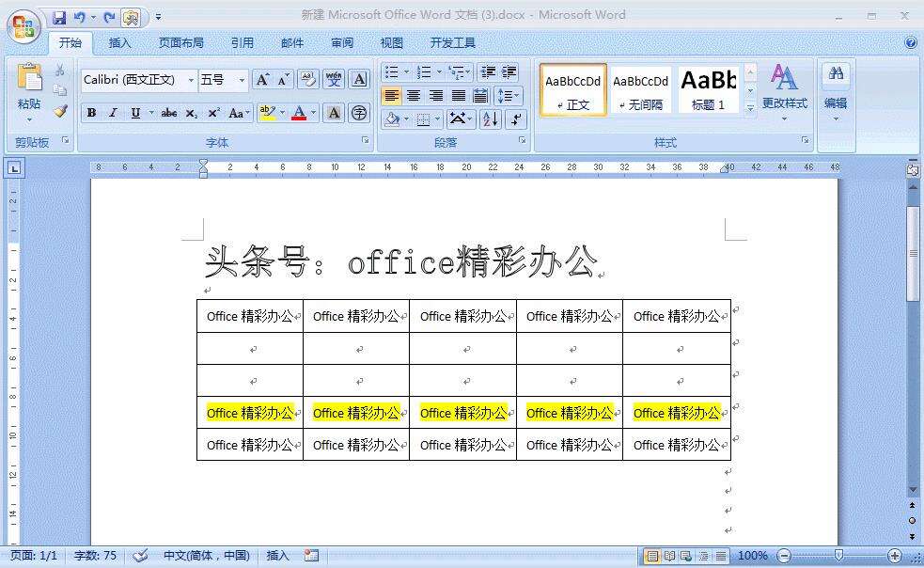Click the Change Styles icon
This screenshot has width=924, height=568.
click(784, 77)
